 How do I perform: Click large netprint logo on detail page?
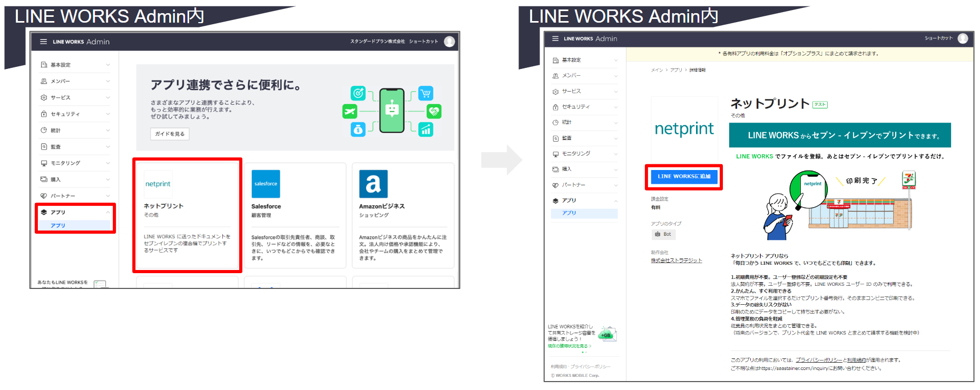point(684,129)
